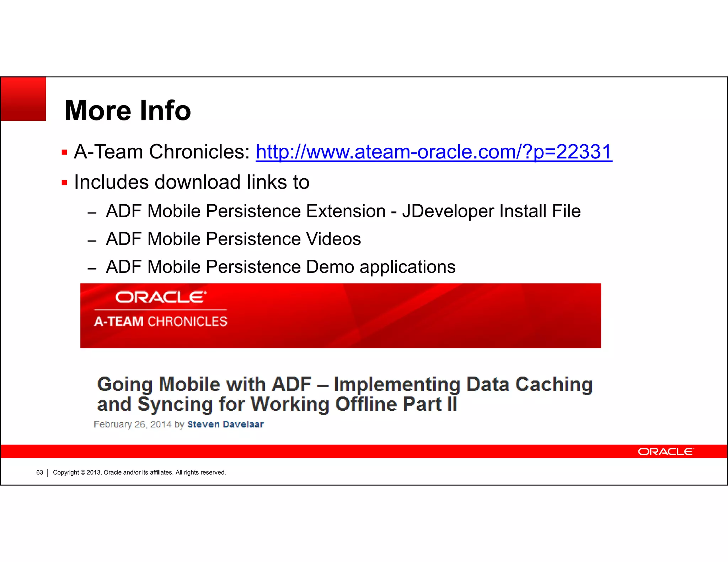This screenshot has width=728, height=562.
Task: Click the slide number 63
Action: click(x=39, y=472)
